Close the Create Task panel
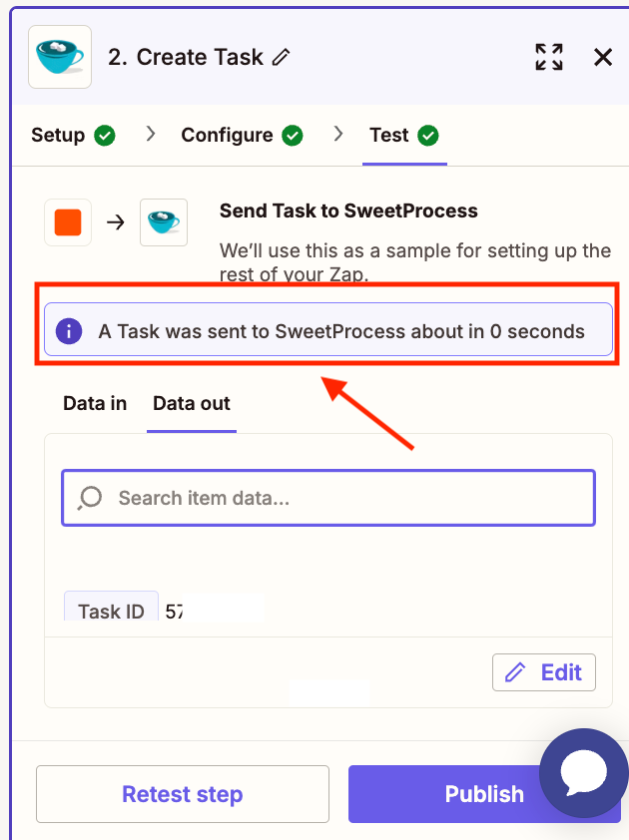The image size is (629, 840). point(603,57)
